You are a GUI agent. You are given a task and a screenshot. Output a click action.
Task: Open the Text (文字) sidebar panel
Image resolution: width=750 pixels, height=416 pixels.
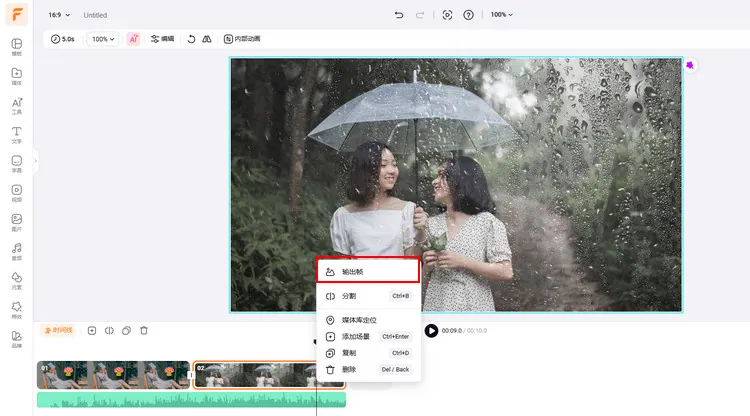(x=16, y=134)
